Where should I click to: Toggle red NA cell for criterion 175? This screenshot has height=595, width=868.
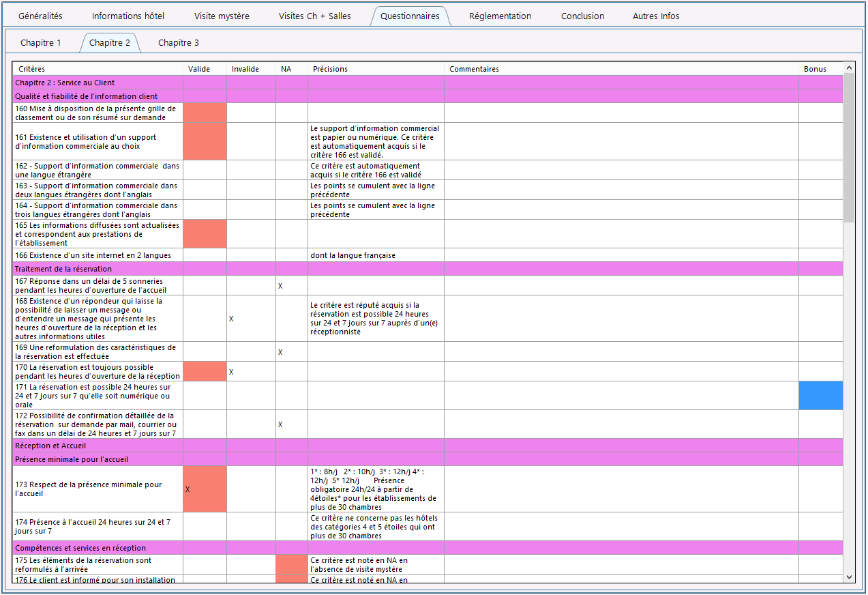(x=292, y=564)
